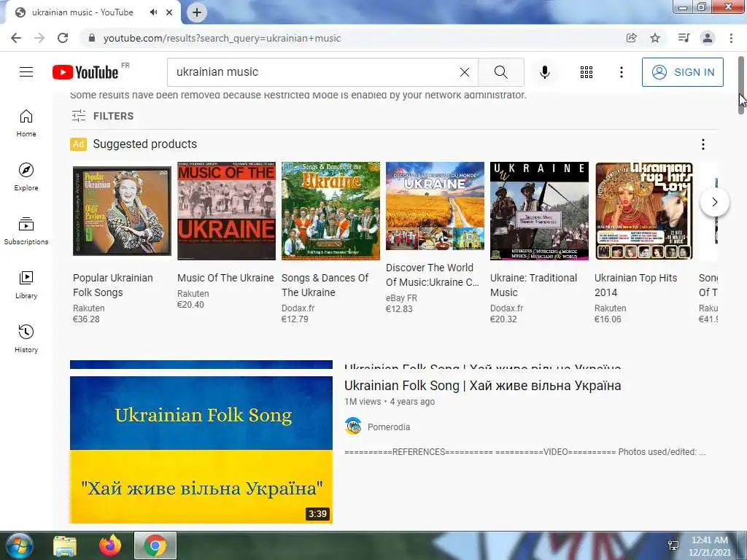The height and width of the screenshot is (560, 747).
Task: Open Ukrainian Top Hits 2014 cover
Action: (x=643, y=211)
